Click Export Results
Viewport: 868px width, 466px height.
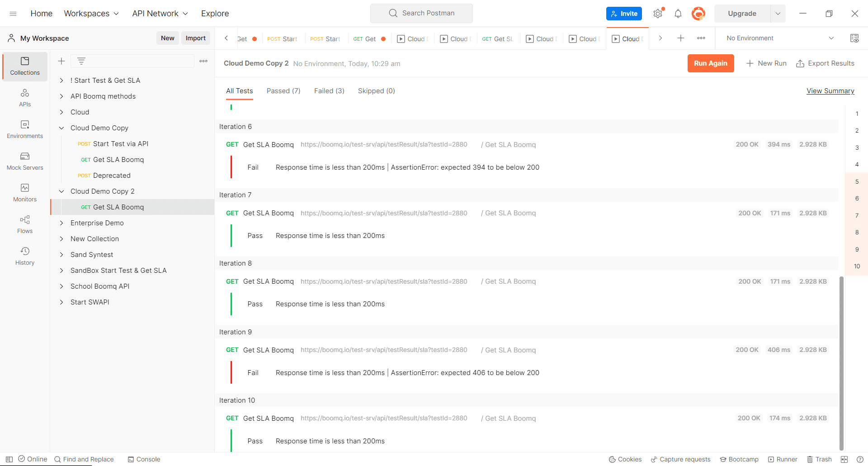[826, 63]
